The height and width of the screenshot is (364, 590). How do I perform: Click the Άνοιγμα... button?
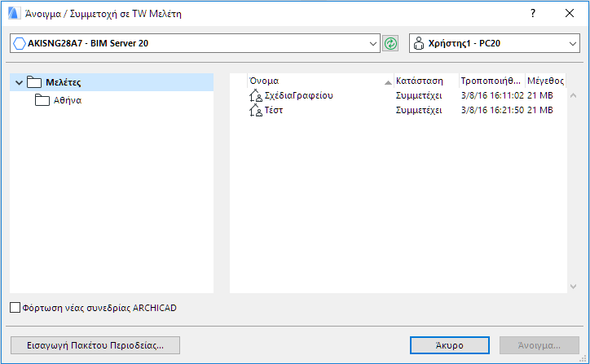click(x=539, y=345)
